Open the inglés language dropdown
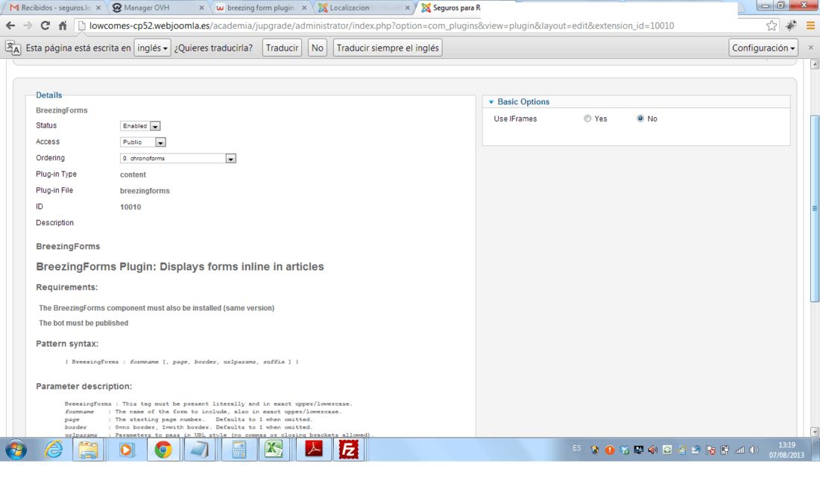Viewport: 820px width, 504px height. [x=152, y=48]
